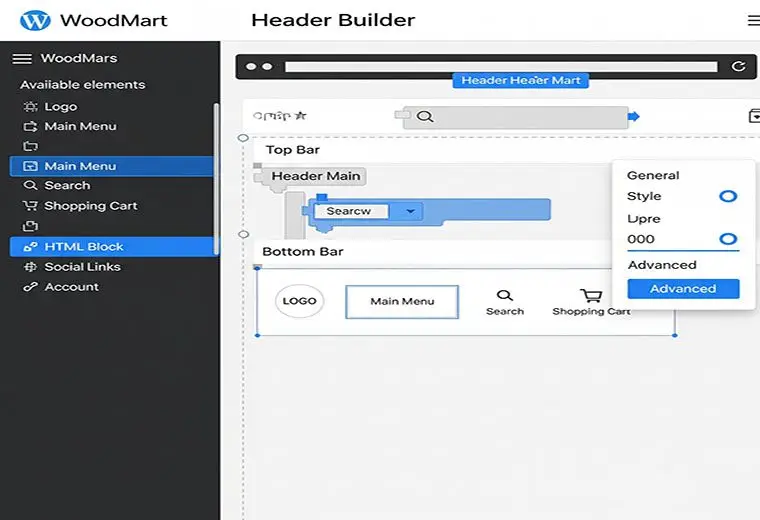This screenshot has width=760, height=520.
Task: Click the sidebar vertical scrollbar
Action: (216, 178)
